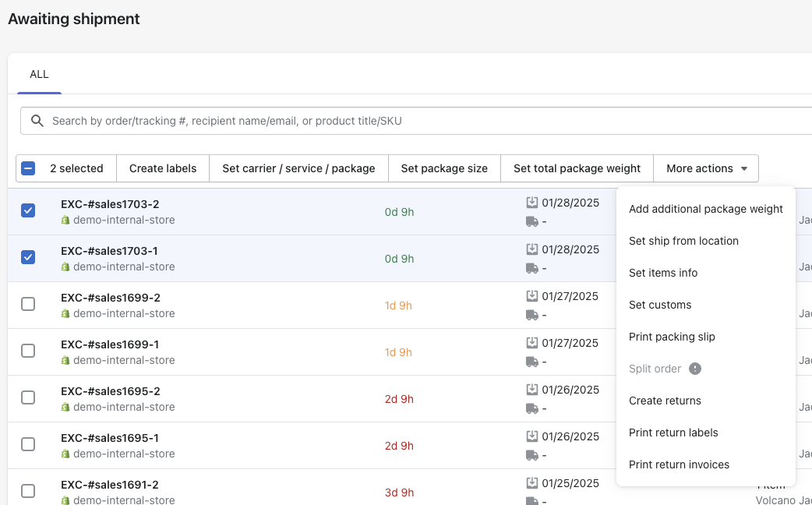Choose Create returns from menu
Screen dimensions: 812x505
point(706,401)
